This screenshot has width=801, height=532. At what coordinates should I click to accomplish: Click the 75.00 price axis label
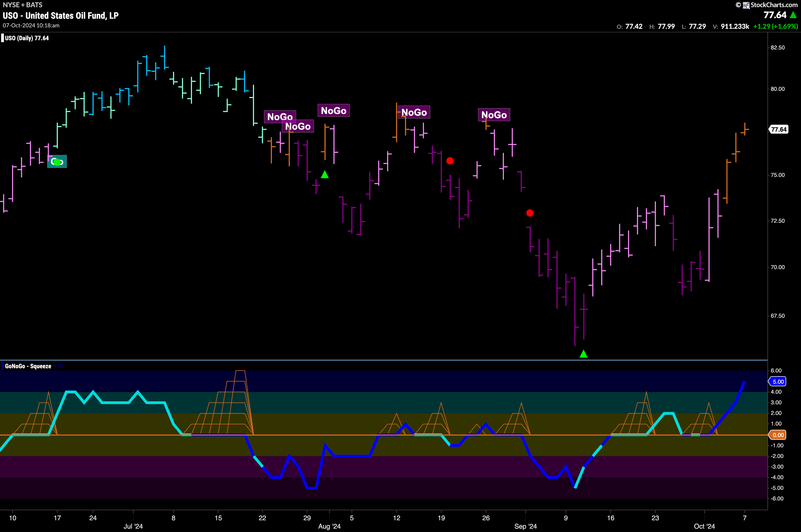click(x=778, y=175)
